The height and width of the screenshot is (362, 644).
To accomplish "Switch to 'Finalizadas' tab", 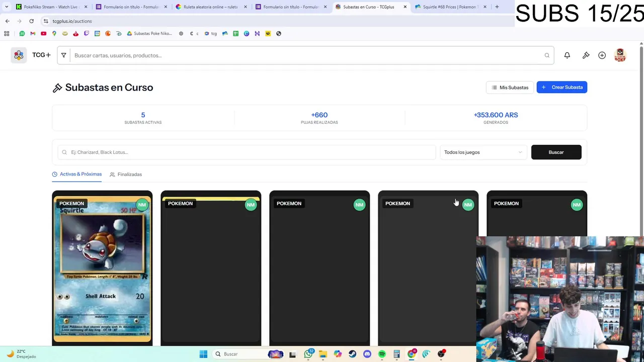I will pos(126,174).
